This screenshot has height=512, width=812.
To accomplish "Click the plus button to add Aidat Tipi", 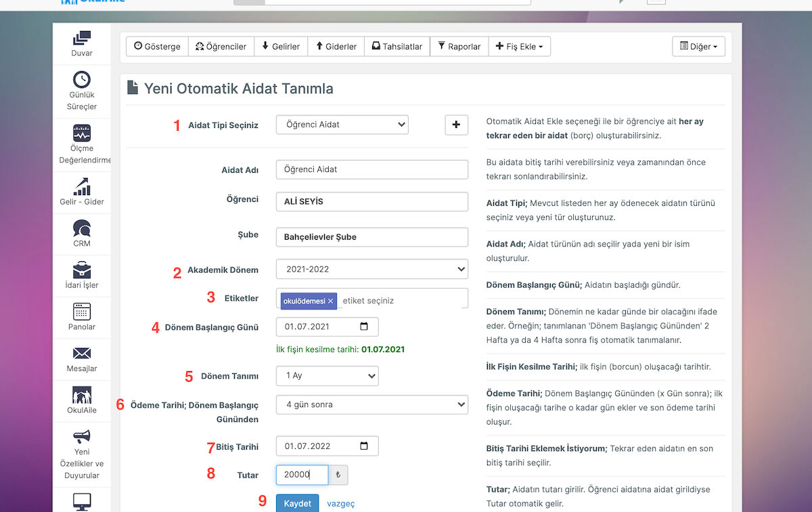I will click(456, 125).
